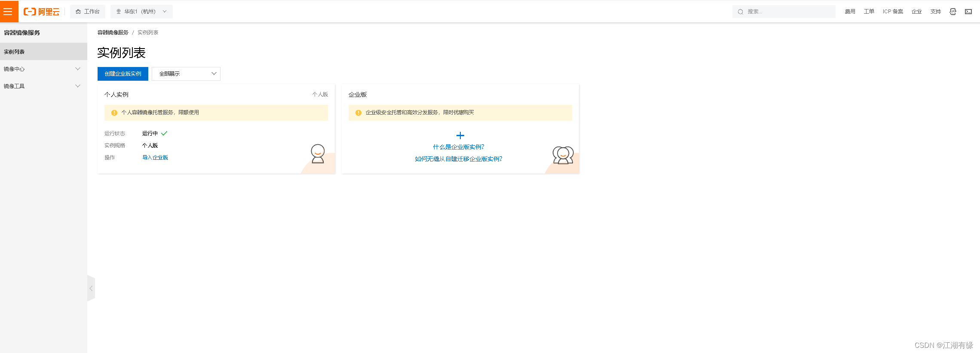980x353 pixels.
Task: Open the hamburger main menu
Action: coord(8,12)
